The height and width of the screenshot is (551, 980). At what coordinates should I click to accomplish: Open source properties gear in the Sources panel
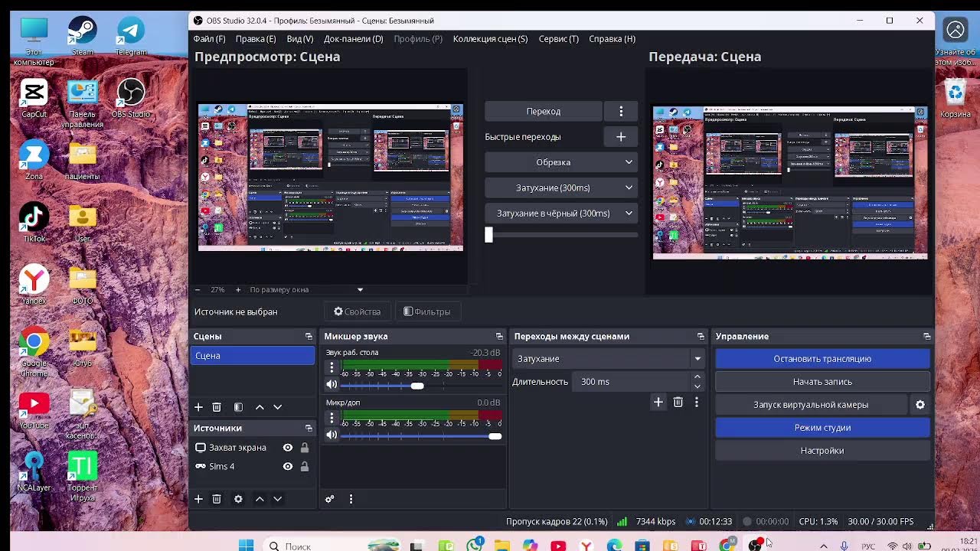(238, 499)
